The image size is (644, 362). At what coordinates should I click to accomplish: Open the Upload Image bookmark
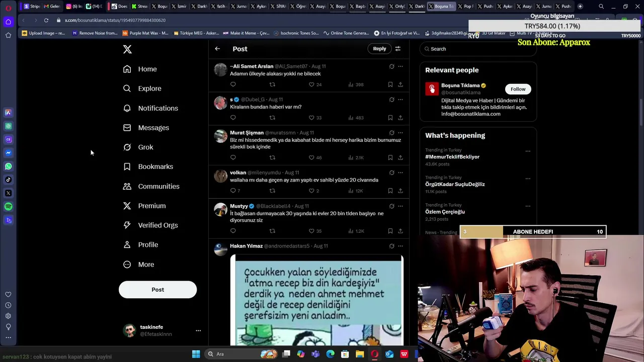[x=44, y=33]
